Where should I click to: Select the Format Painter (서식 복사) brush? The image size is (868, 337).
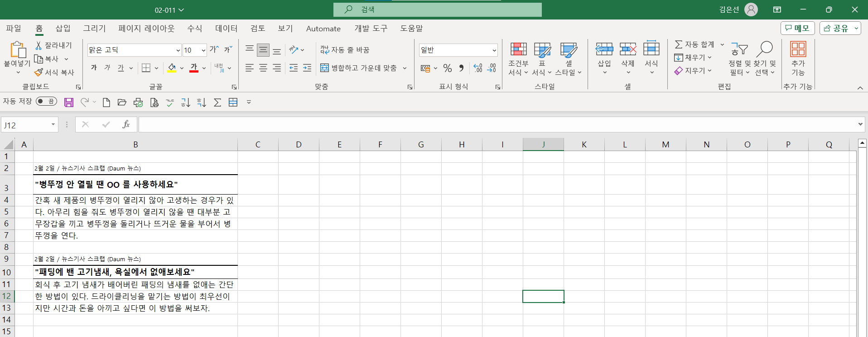39,72
